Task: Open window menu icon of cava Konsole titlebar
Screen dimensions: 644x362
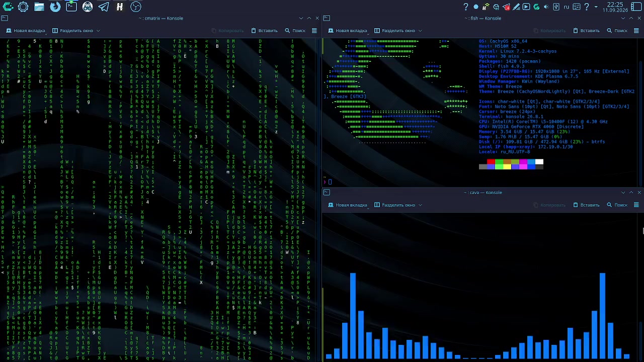Action: tap(327, 193)
